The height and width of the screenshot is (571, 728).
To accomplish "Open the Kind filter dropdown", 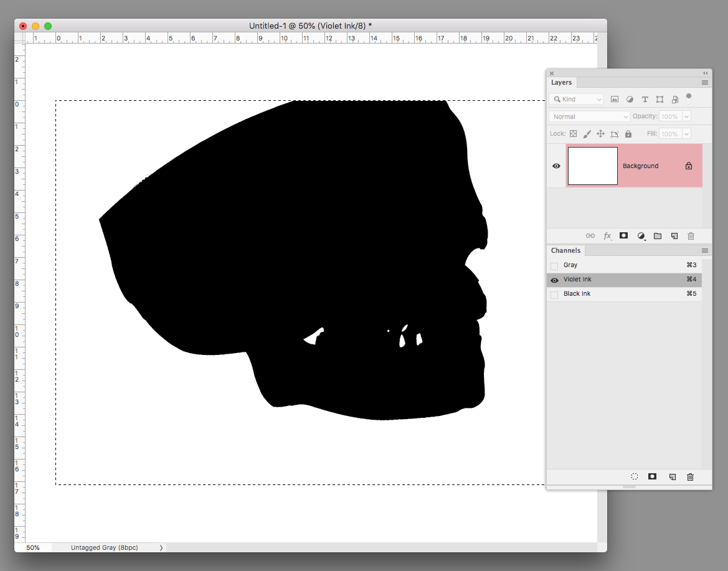I will (576, 100).
